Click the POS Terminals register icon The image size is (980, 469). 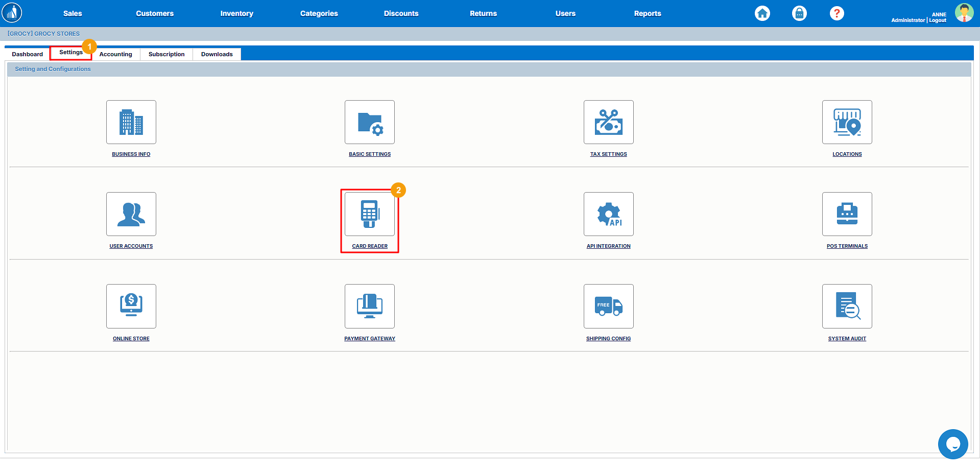(847, 214)
